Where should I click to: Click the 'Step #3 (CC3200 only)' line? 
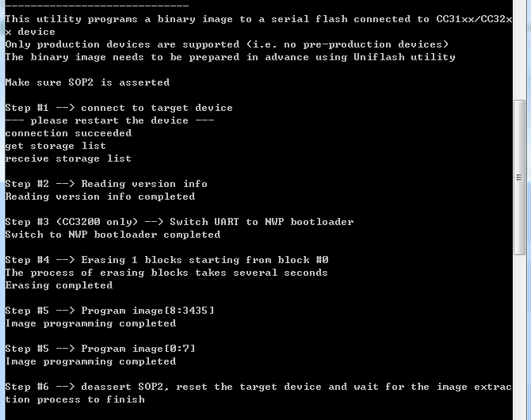[x=179, y=222]
